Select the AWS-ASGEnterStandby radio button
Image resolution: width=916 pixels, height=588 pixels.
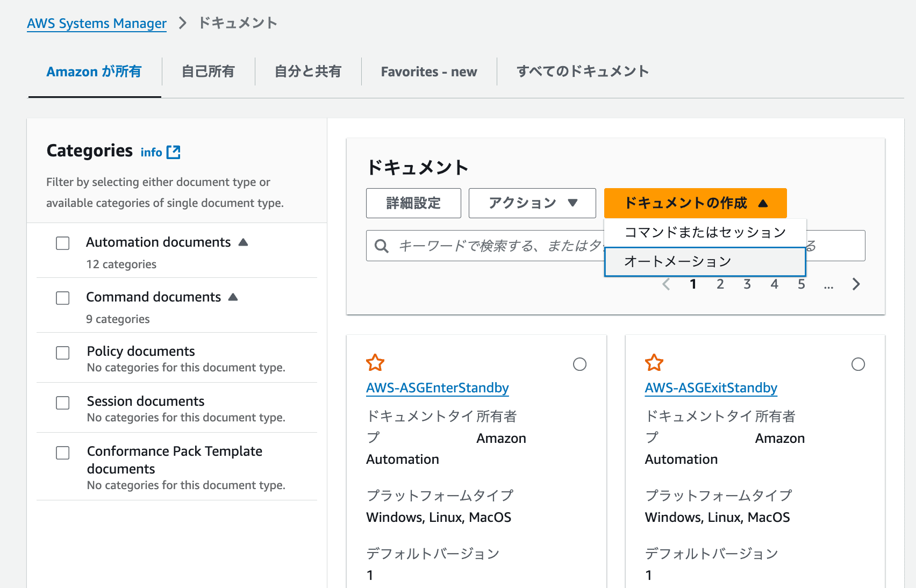579,364
